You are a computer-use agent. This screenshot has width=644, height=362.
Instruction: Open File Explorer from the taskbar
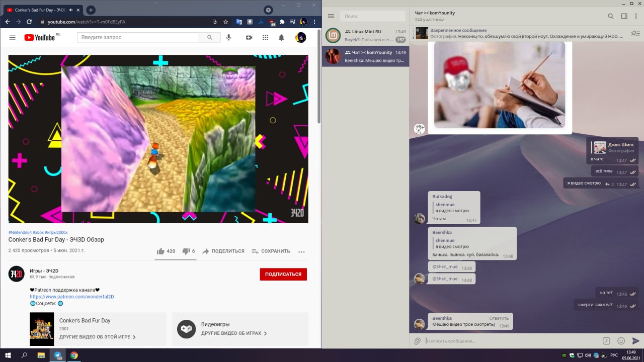[x=41, y=355]
